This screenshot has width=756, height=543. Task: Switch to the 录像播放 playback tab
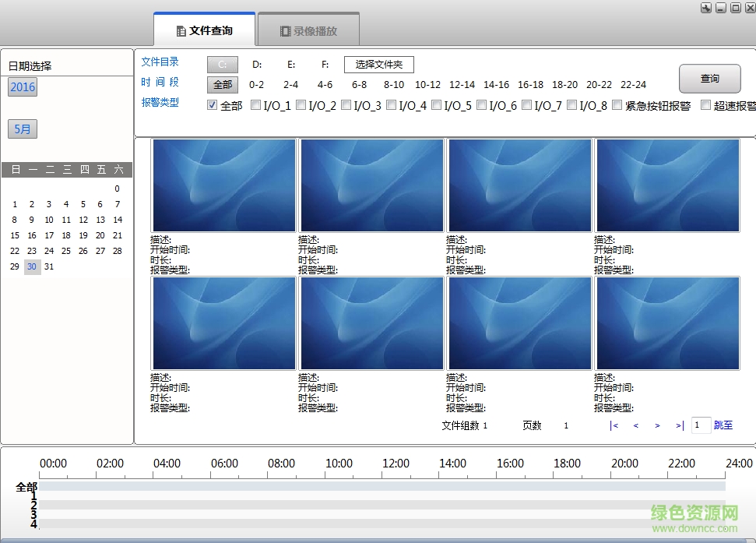click(308, 28)
